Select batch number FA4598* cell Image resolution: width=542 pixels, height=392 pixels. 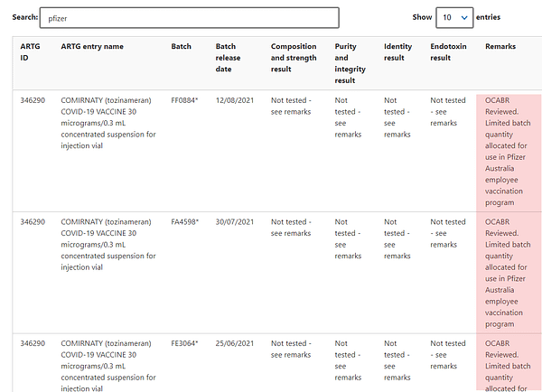pos(184,221)
